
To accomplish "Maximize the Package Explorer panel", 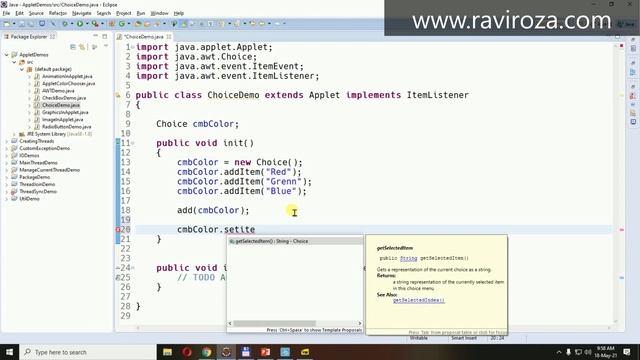I will coord(105,36).
